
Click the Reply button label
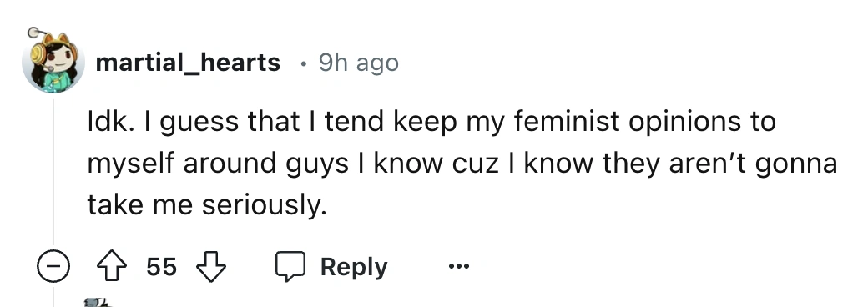[x=354, y=268]
